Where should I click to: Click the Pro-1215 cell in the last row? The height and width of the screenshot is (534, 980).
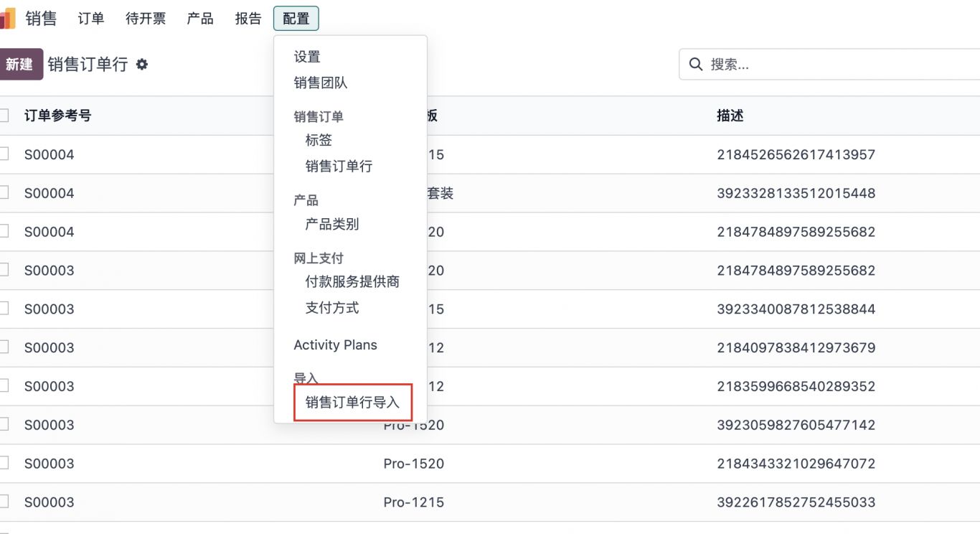point(414,502)
